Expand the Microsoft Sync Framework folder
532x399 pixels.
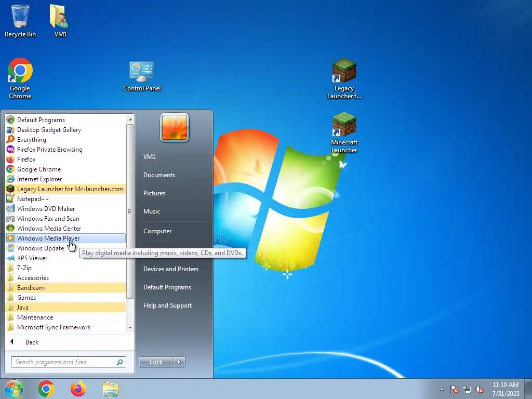click(x=65, y=327)
